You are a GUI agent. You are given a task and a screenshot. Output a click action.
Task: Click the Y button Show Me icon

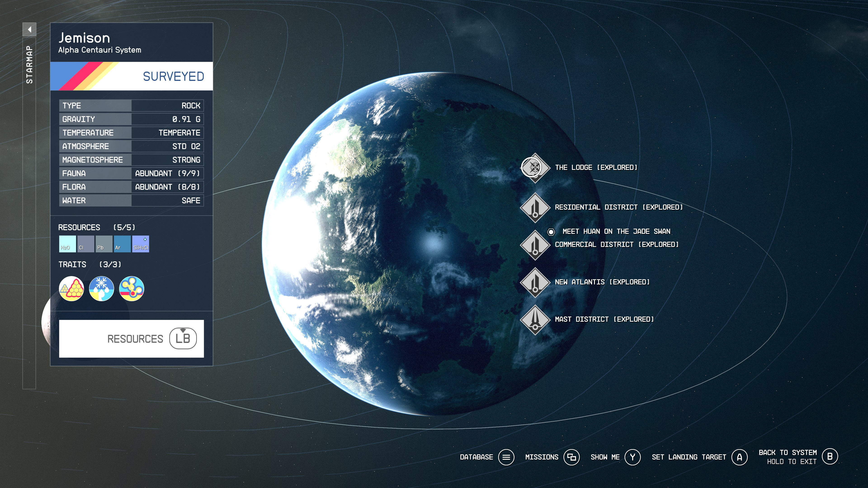click(632, 457)
